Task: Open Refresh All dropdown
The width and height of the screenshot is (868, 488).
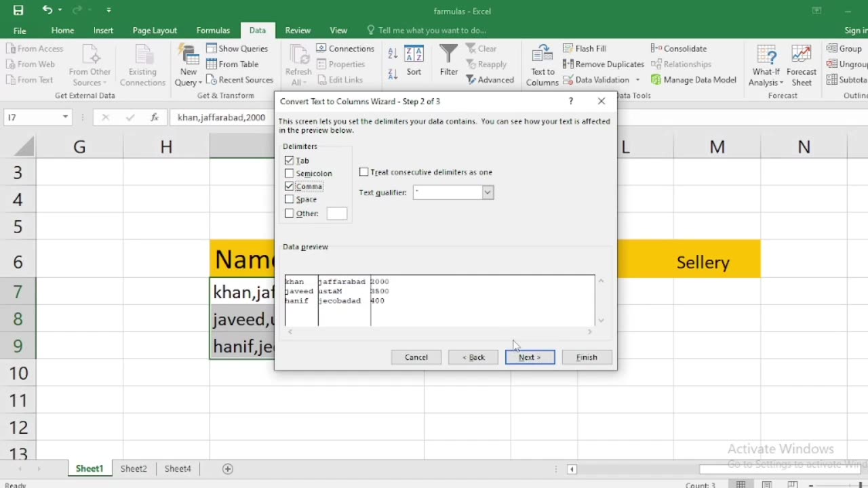Action: point(298,66)
